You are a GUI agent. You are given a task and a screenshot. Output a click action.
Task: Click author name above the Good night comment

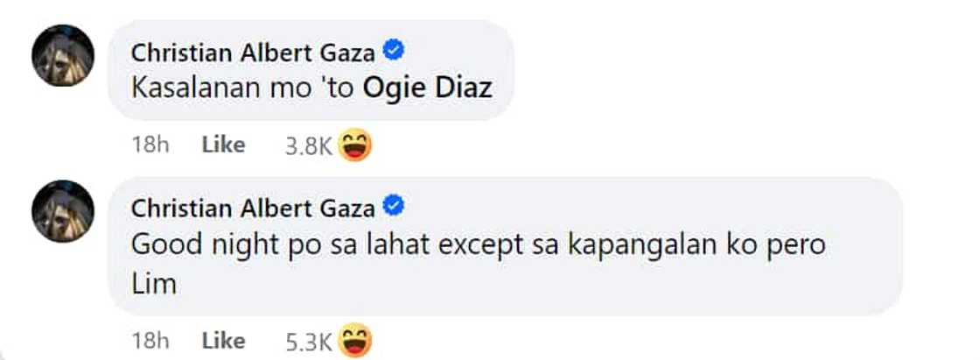coord(253,208)
